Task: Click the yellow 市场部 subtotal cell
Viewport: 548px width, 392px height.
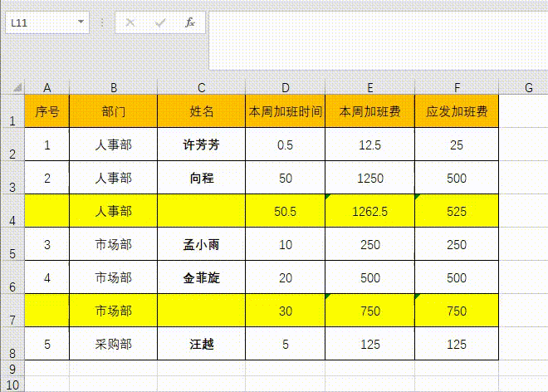Action: click(113, 311)
